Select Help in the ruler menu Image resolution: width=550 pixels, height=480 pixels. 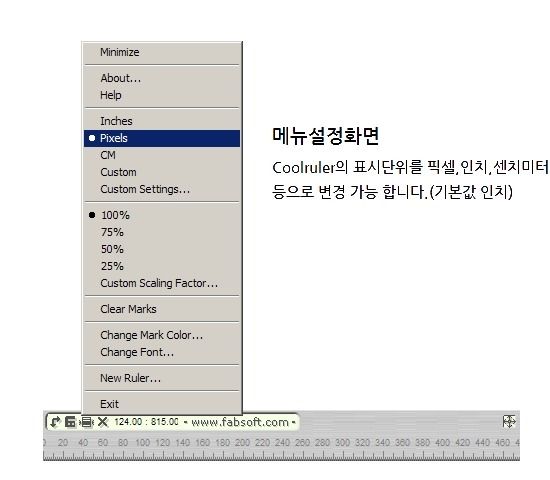tap(162, 95)
